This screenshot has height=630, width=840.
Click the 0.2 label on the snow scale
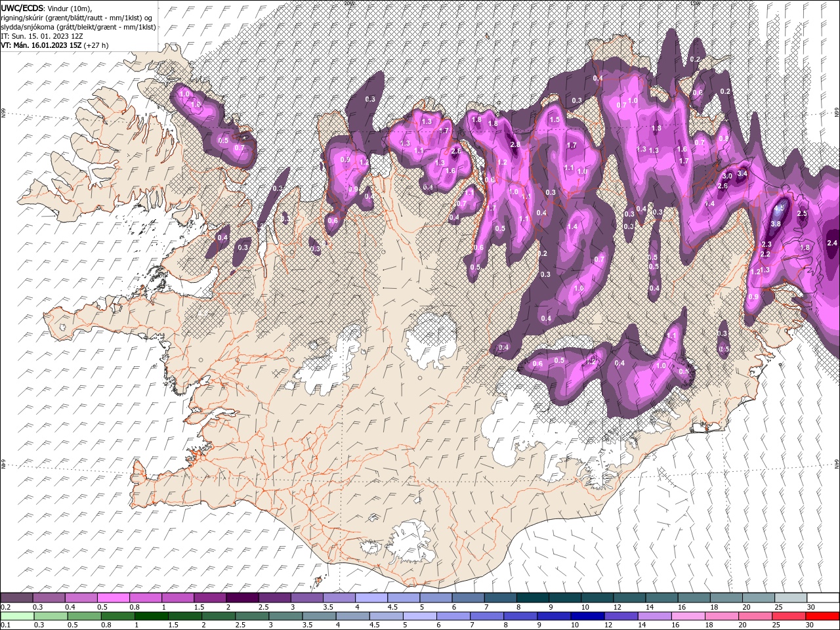pyautogui.click(x=6, y=607)
